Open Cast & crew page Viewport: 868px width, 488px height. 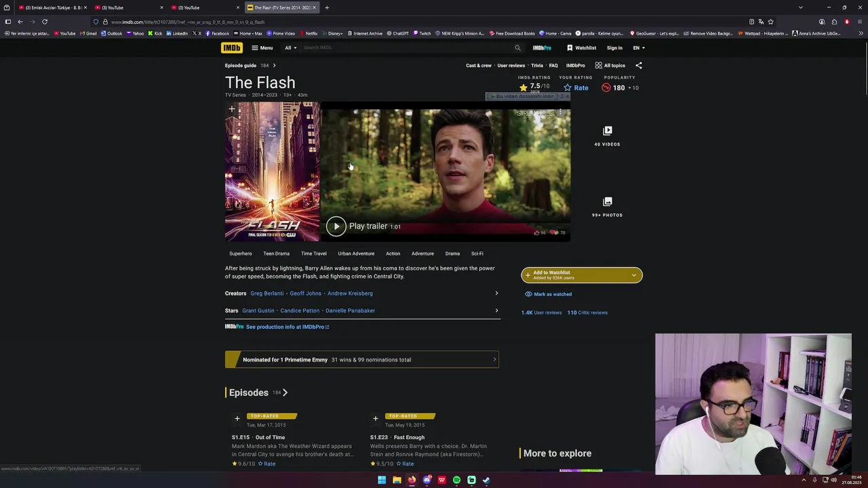[479, 65]
